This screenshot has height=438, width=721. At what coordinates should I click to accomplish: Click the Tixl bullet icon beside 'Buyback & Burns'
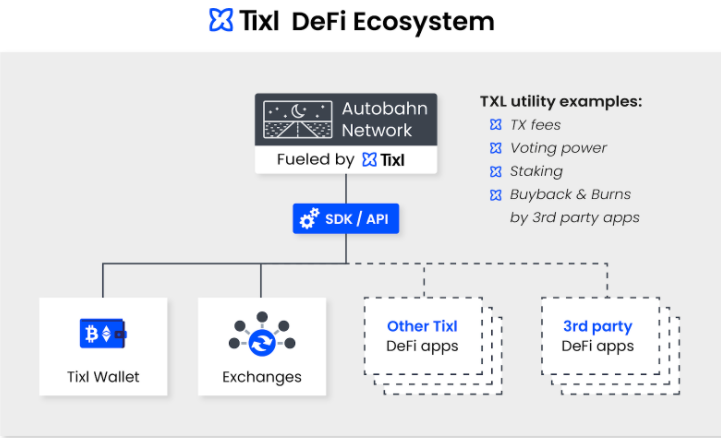(x=496, y=195)
